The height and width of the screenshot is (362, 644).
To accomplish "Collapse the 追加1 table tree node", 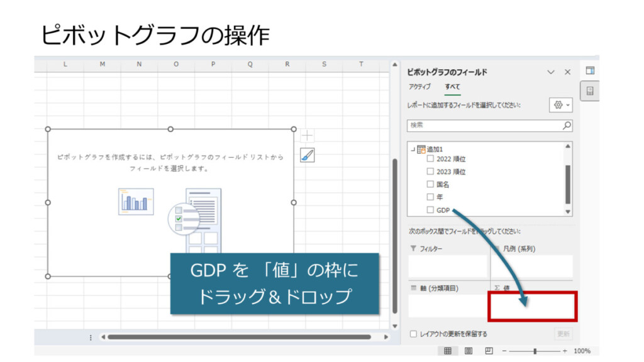I will click(413, 149).
